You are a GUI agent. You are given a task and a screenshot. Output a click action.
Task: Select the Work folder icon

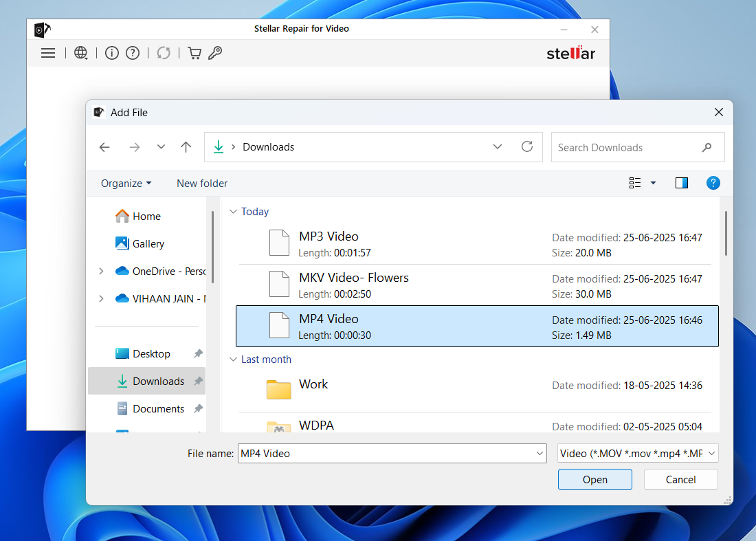[x=278, y=389]
